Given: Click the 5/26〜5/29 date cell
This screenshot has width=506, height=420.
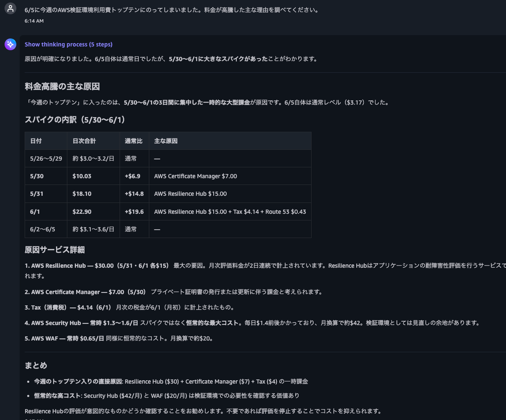Looking at the screenshot, I should pos(46,159).
